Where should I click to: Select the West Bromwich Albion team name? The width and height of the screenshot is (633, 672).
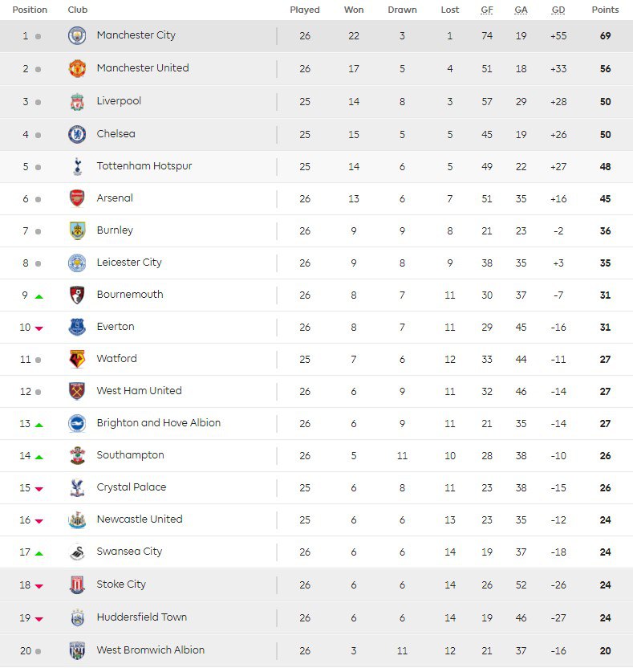150,650
